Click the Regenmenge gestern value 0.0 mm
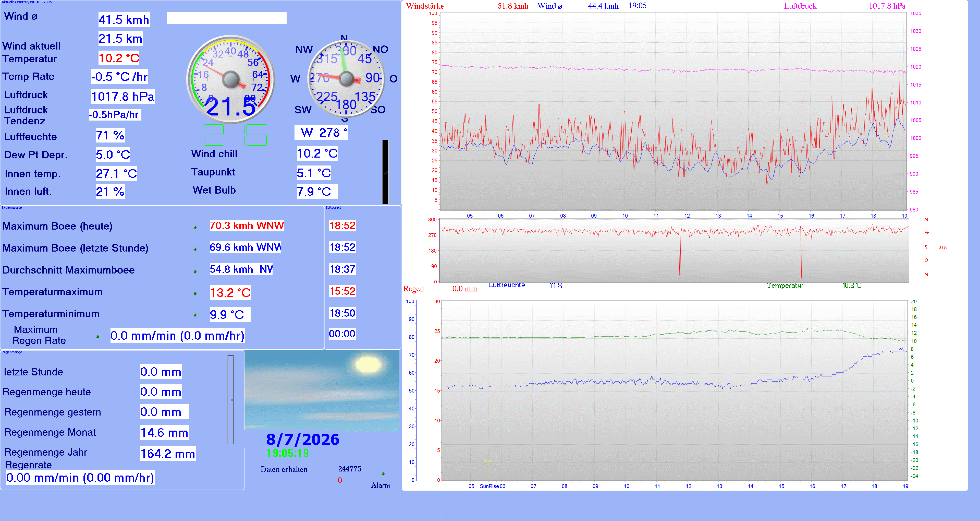This screenshot has height=521, width=980. (x=164, y=412)
